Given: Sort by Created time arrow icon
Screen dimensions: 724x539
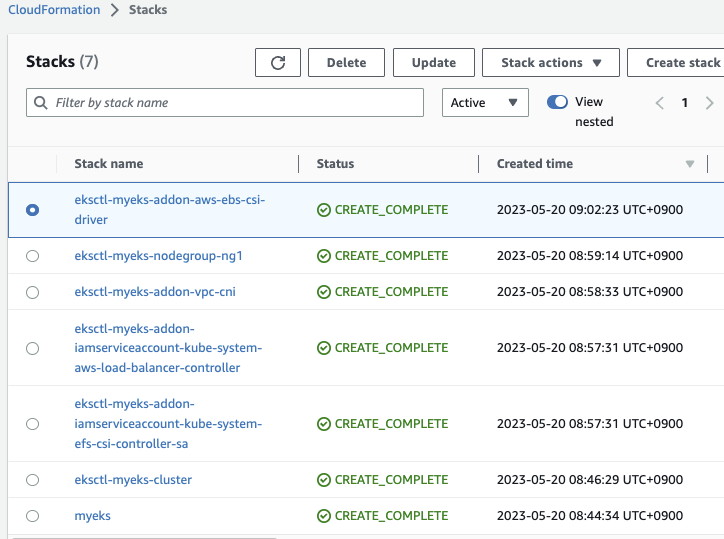Looking at the screenshot, I should pos(690,164).
